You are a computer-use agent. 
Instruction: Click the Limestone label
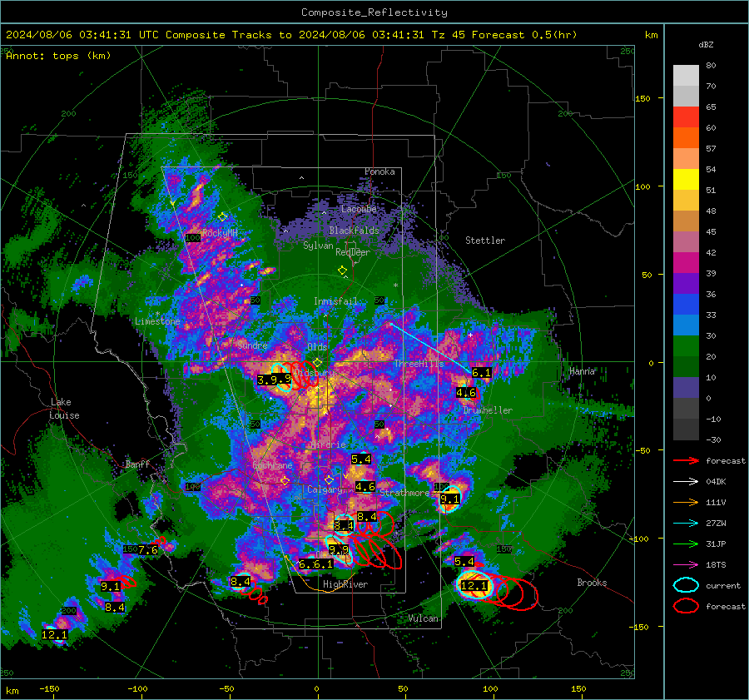click(157, 321)
